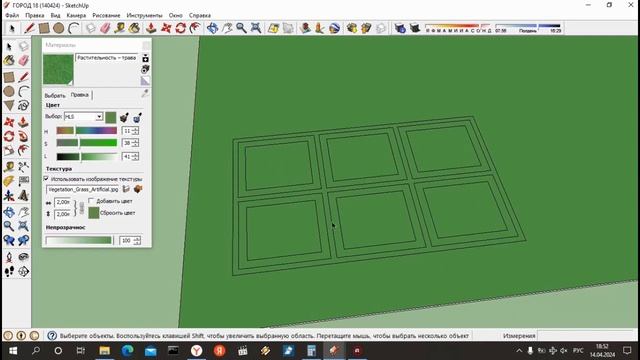Activate the Axes tool
This screenshot has height=360, width=640.
[x=9, y=196]
